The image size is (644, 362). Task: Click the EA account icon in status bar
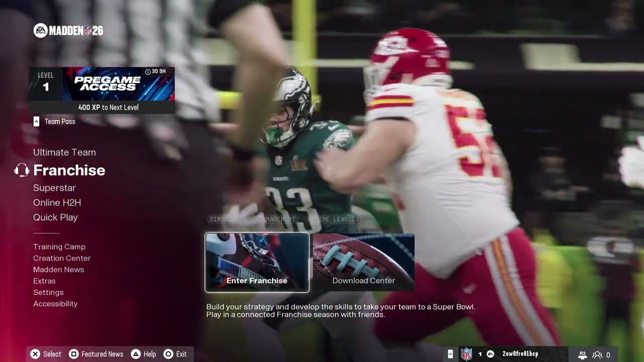click(490, 354)
